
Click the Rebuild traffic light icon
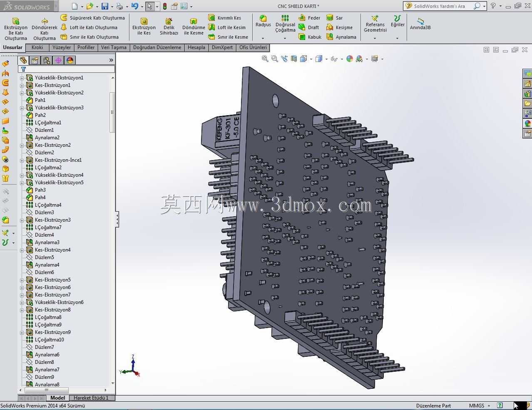click(165, 6)
